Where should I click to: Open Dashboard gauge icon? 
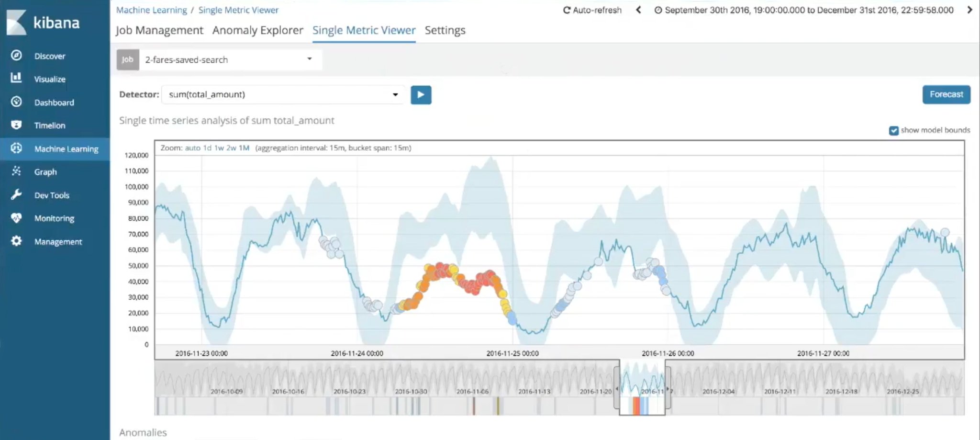coord(16,102)
